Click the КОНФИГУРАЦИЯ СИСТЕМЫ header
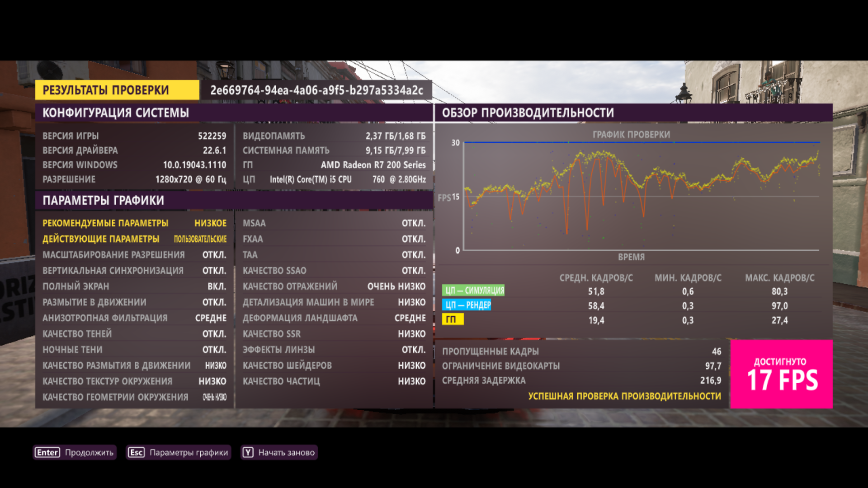The image size is (868, 488). point(116,113)
